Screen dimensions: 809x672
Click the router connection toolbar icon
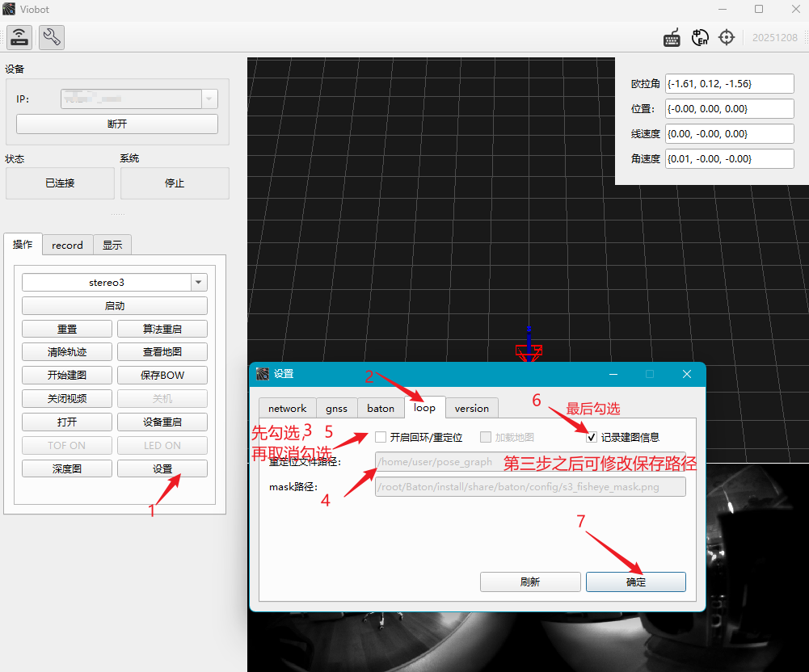click(19, 37)
